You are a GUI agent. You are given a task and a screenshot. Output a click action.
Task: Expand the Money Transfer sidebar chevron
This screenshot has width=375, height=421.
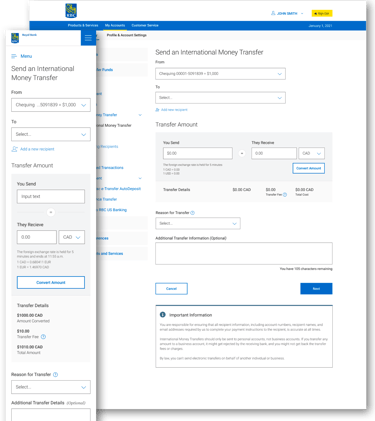click(140, 115)
